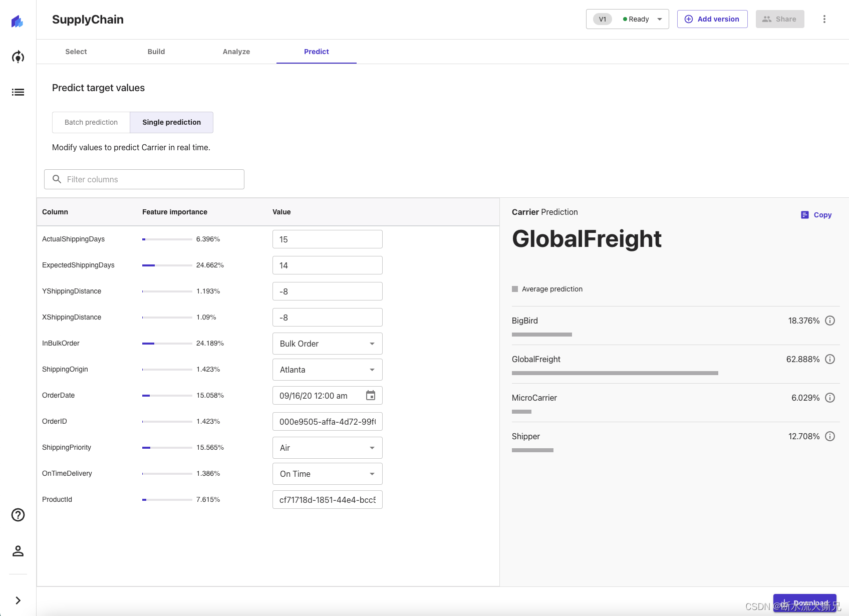Select Batch prediction mode
The image size is (849, 616).
point(91,122)
